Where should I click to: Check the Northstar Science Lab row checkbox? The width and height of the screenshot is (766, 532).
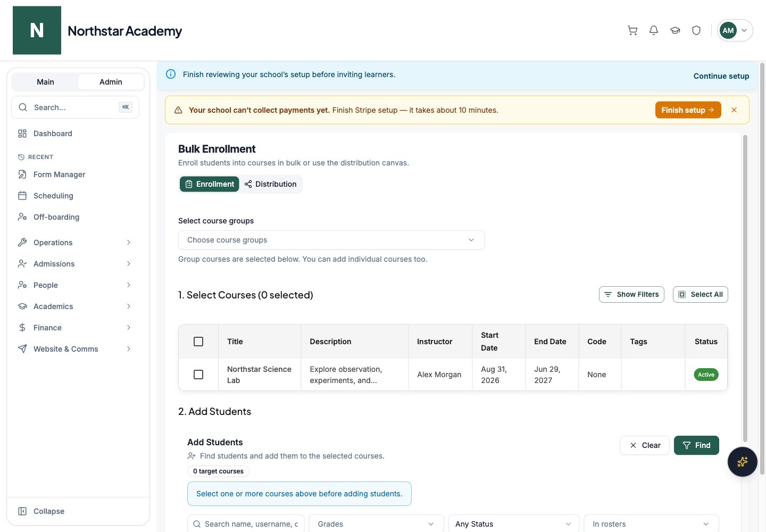tap(198, 375)
